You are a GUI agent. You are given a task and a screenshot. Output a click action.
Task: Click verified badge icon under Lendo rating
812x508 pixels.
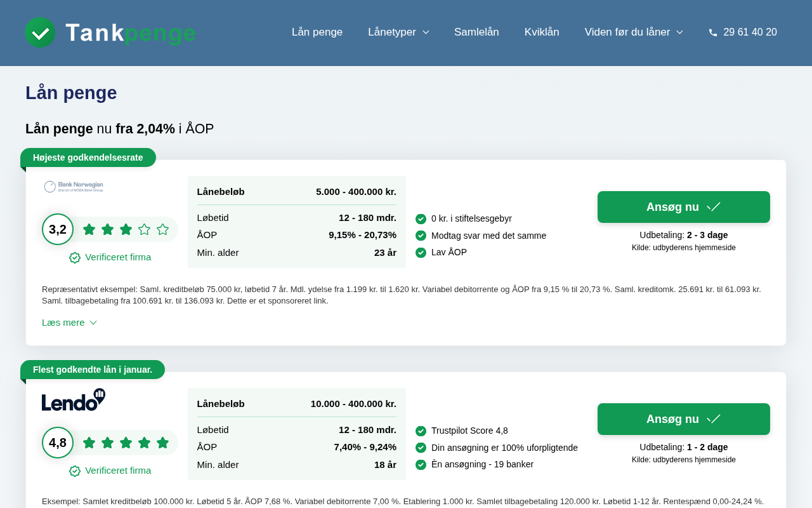pos(75,471)
